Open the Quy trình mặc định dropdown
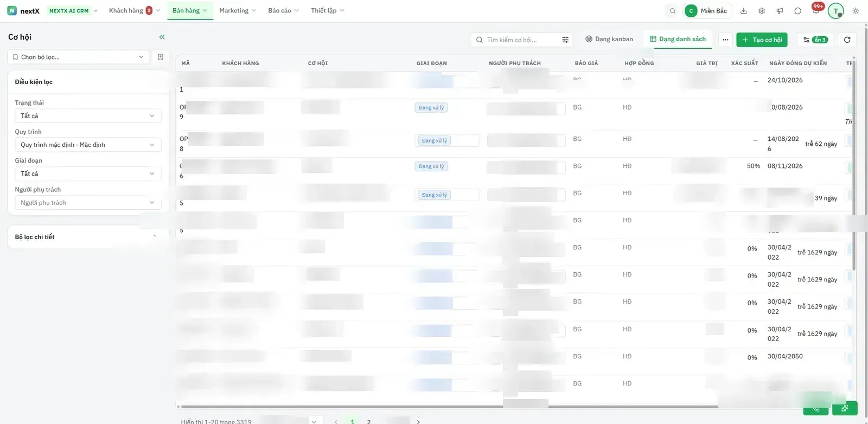Viewport: 868px width, 424px height. coord(88,145)
